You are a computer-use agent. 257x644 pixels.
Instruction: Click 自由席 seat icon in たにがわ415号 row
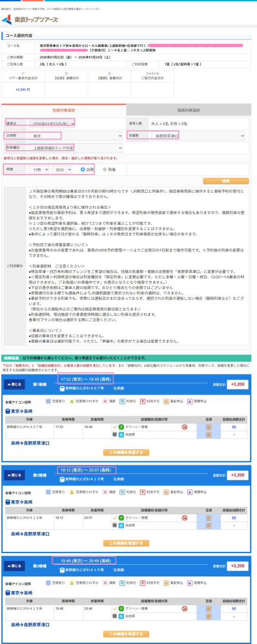coord(121,616)
